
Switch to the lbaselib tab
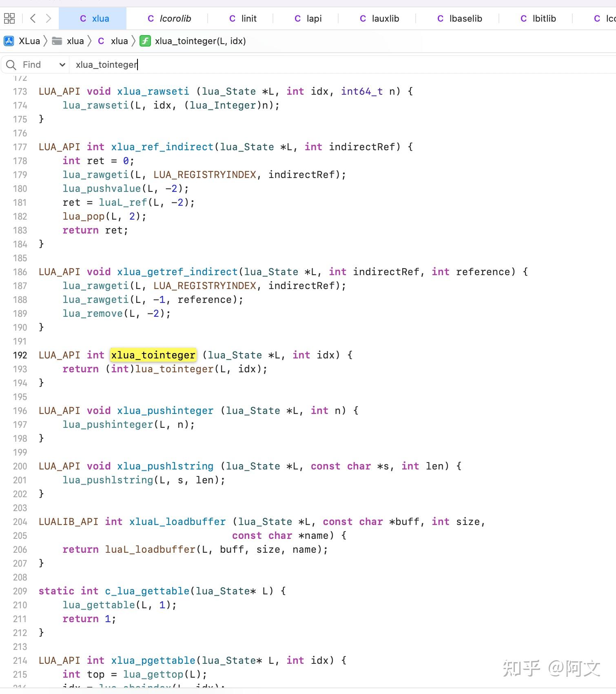point(460,18)
